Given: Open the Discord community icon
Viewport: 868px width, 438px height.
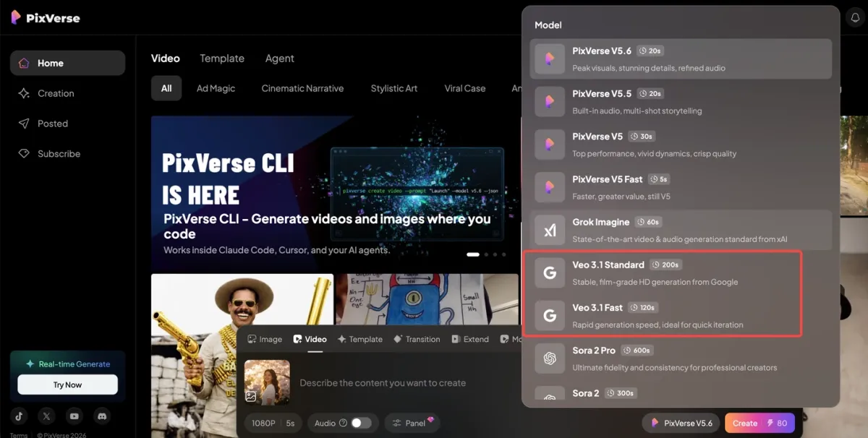Looking at the screenshot, I should tap(102, 416).
